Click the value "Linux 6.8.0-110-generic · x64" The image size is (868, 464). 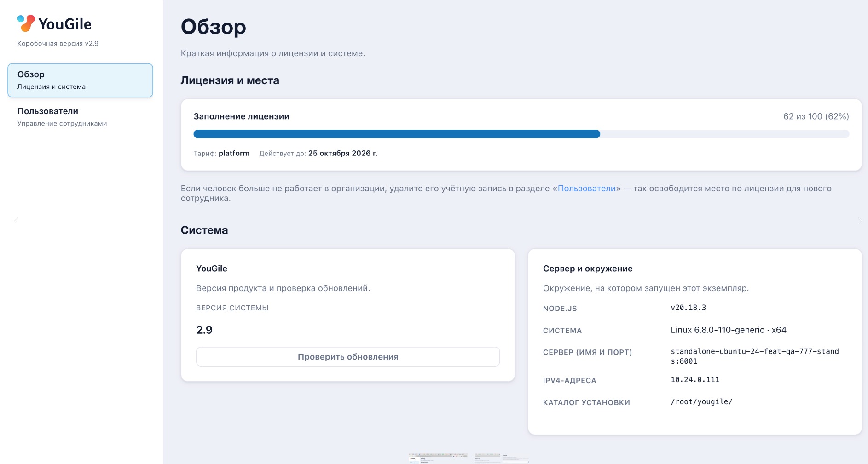[x=729, y=330]
